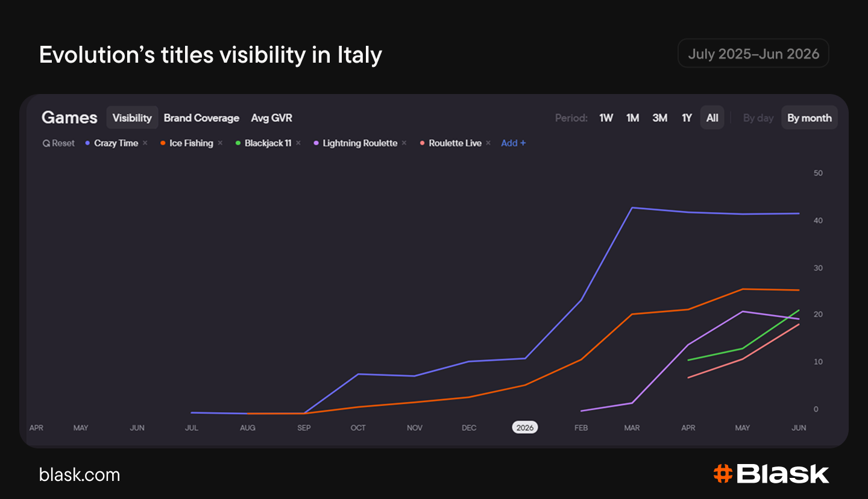Open the blask.com link
Screen dimensions: 868x499
click(80, 475)
